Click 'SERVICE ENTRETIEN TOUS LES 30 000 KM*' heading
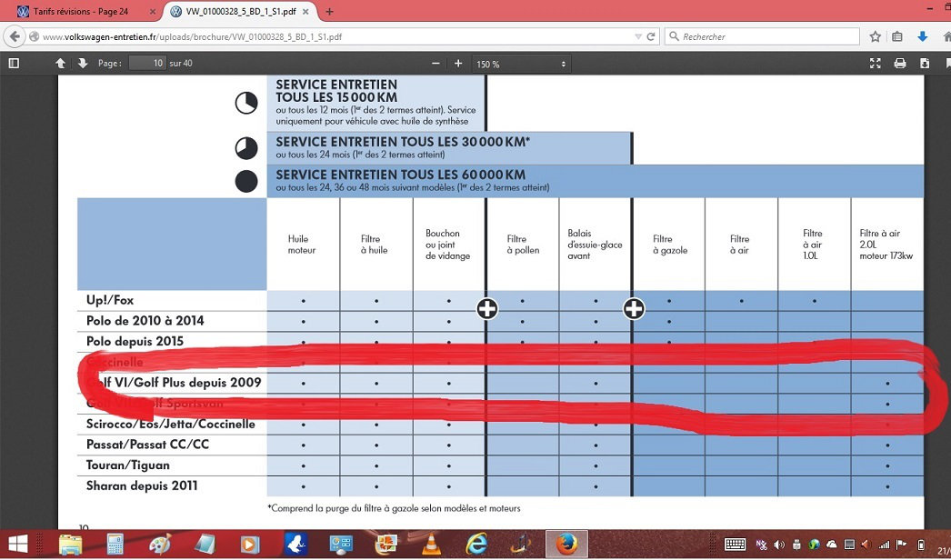Screen dimensions: 951x560 [404, 142]
